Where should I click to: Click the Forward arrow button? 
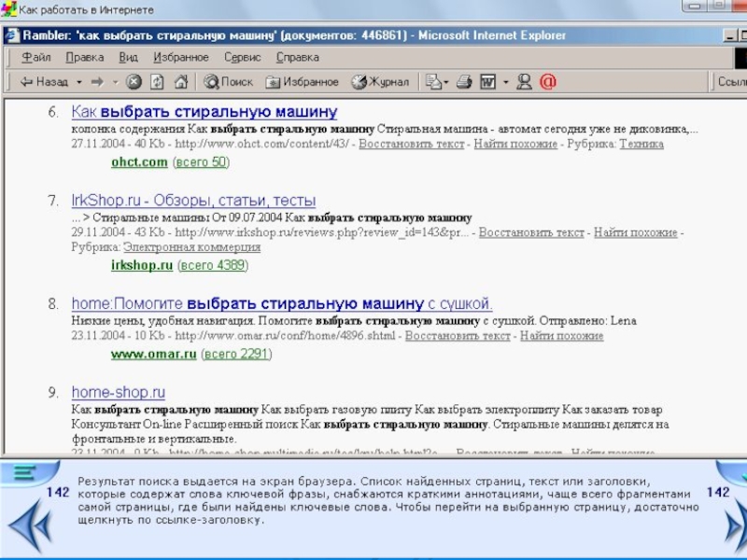pos(98,82)
